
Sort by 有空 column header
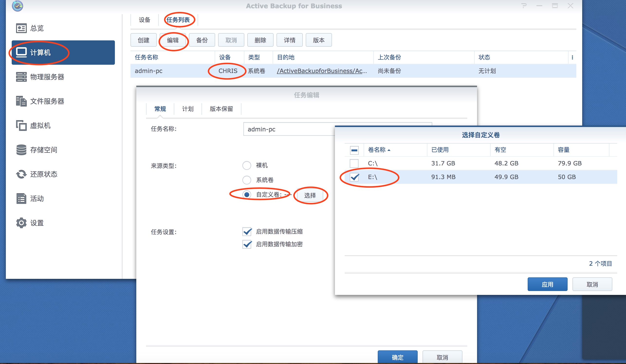coord(522,150)
